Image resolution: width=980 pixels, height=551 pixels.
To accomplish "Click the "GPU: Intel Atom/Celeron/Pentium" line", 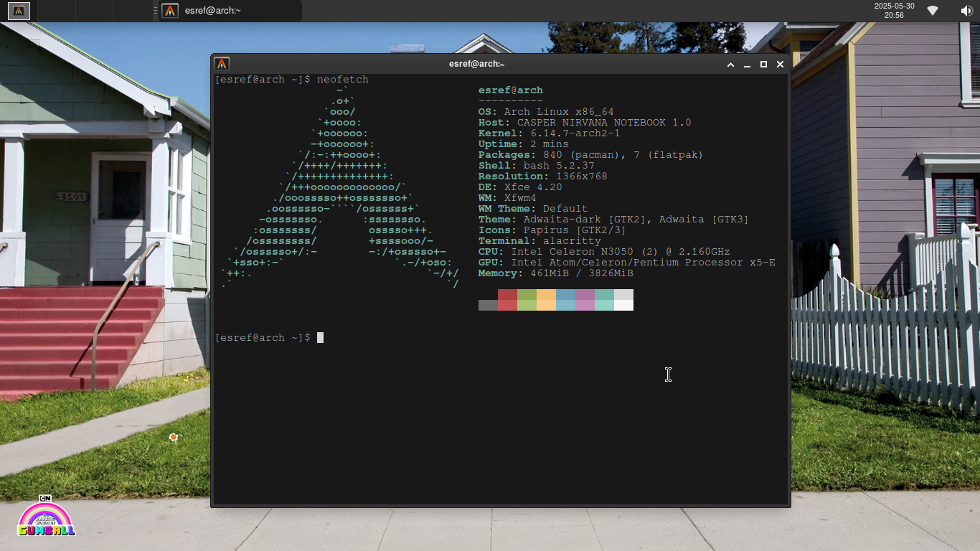I will [627, 263].
